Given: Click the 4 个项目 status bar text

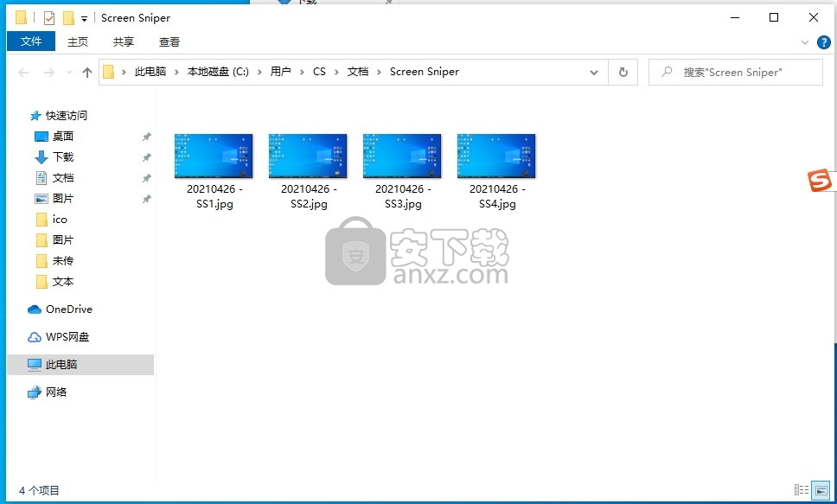Looking at the screenshot, I should 39,490.
